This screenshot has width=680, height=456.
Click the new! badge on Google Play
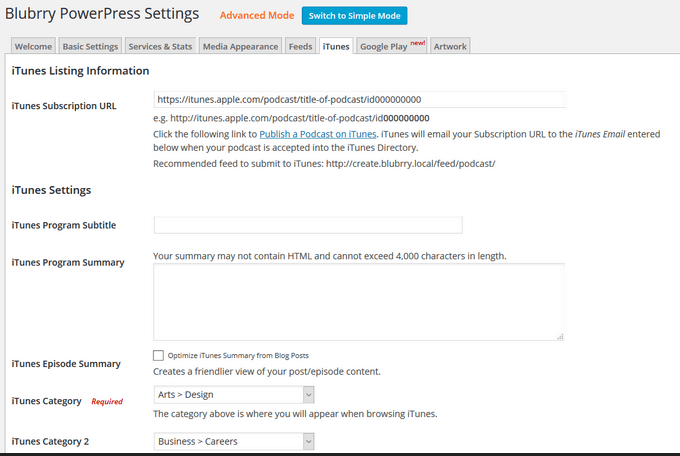[x=418, y=43]
